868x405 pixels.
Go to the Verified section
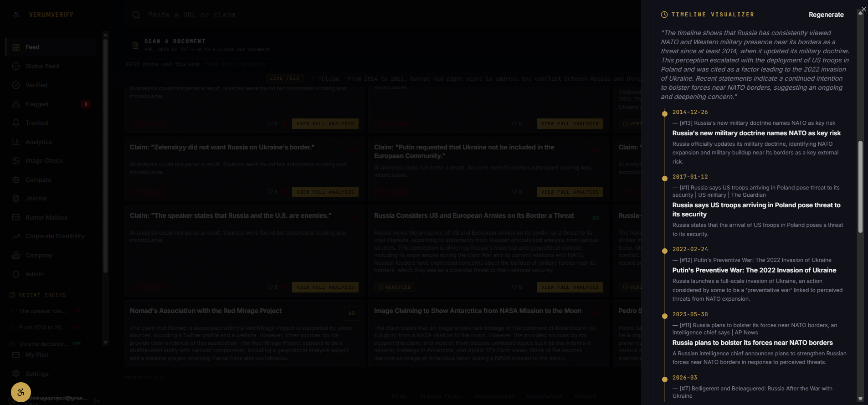pos(51,85)
